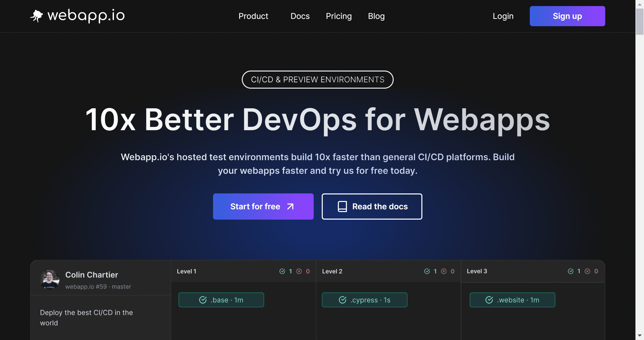Image resolution: width=644 pixels, height=340 pixels.
Task: Click the webapp.io #59 master commit text
Action: [x=98, y=287]
